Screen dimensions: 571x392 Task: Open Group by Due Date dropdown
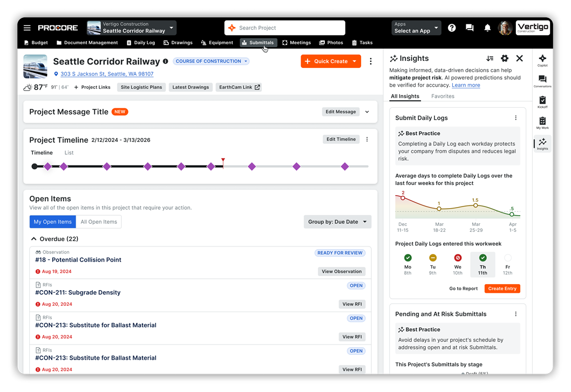pos(337,222)
